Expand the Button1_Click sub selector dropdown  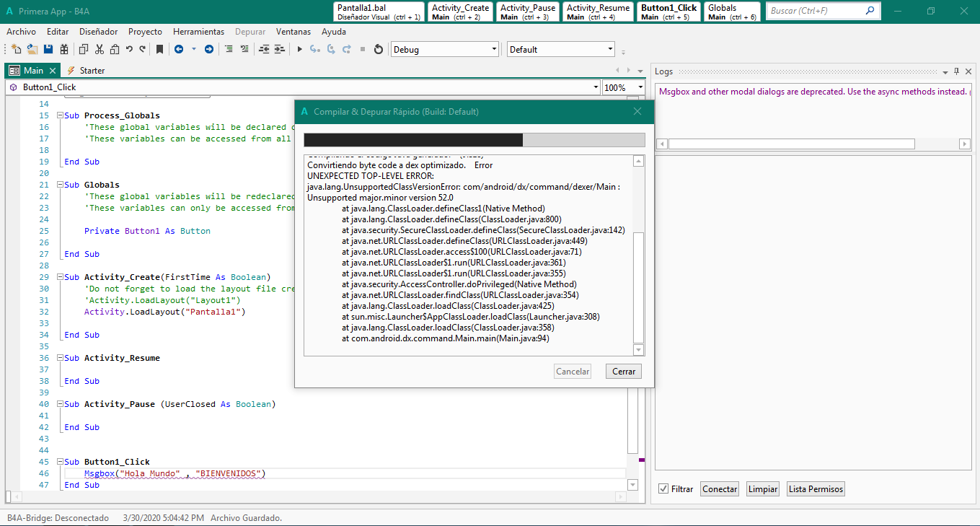tap(596, 87)
